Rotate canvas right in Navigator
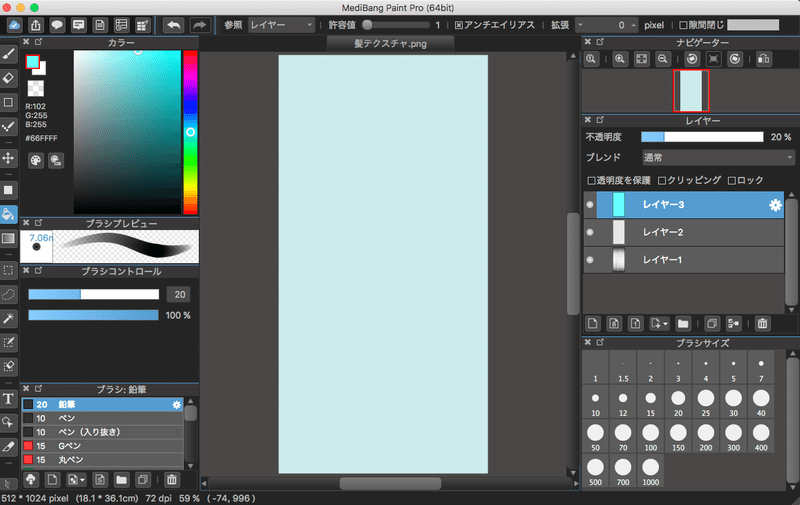 coord(735,59)
